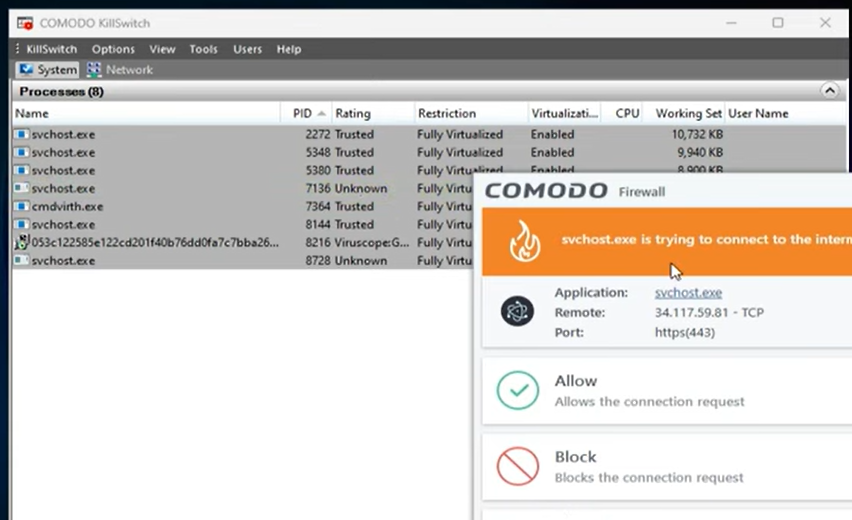
Task: Click the green Allow checkmark icon
Action: pyautogui.click(x=518, y=390)
